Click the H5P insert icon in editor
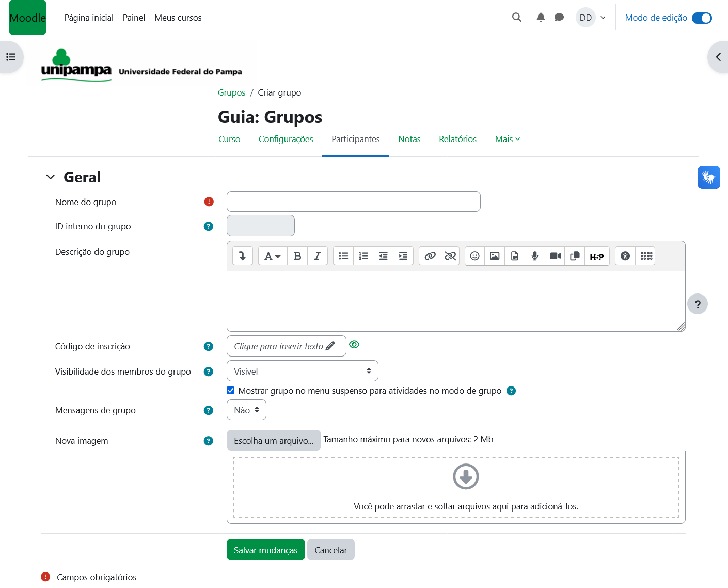This screenshot has width=728, height=588. click(x=597, y=256)
